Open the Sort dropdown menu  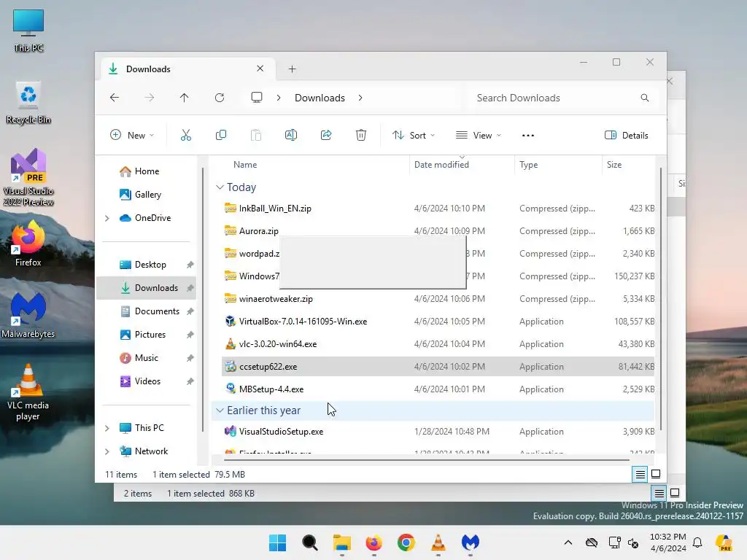[x=413, y=135]
